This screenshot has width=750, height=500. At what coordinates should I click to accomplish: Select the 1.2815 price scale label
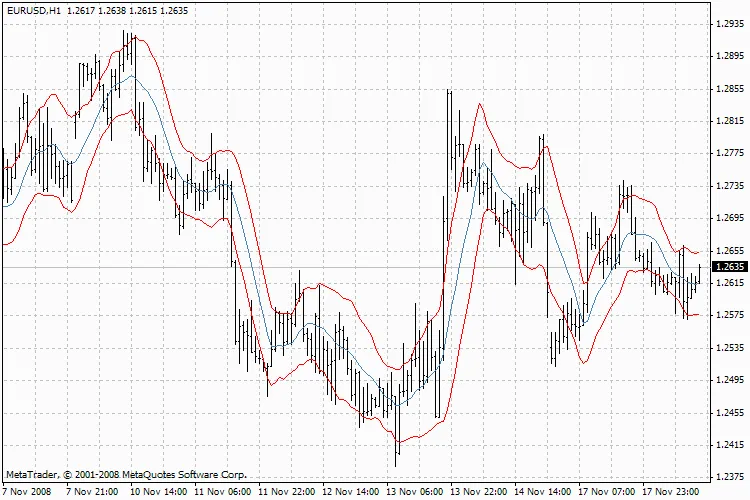tap(731, 121)
